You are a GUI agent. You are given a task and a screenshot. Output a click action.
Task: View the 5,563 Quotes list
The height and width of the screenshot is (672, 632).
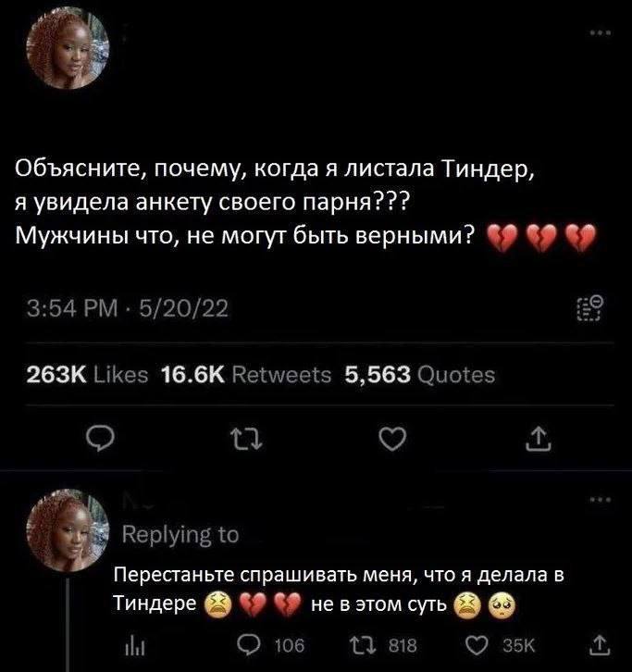(x=420, y=375)
